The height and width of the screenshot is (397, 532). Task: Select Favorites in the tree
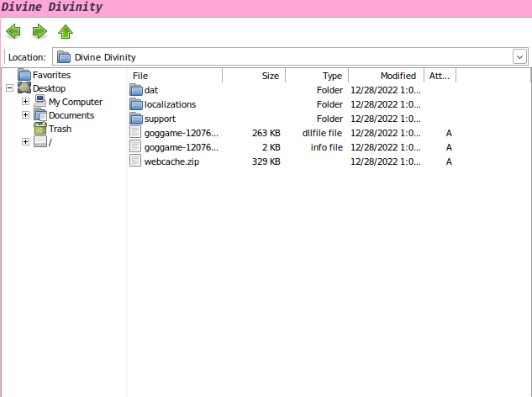[51, 75]
